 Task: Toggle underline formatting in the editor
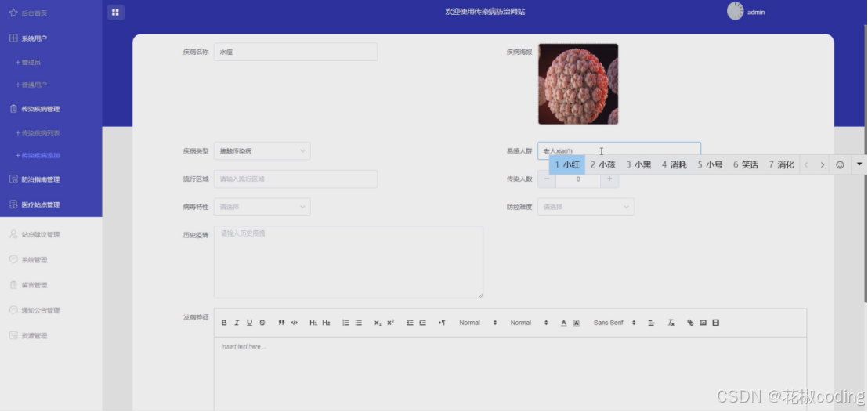[x=250, y=323]
